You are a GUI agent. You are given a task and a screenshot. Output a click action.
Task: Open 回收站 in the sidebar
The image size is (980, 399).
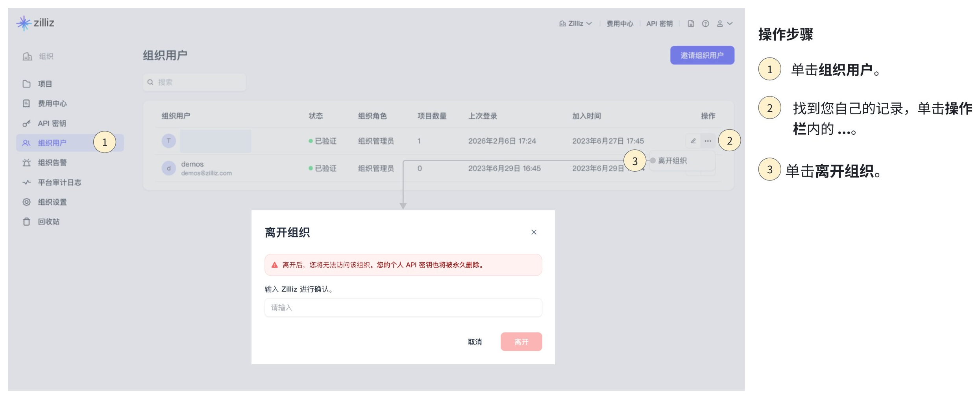point(49,222)
